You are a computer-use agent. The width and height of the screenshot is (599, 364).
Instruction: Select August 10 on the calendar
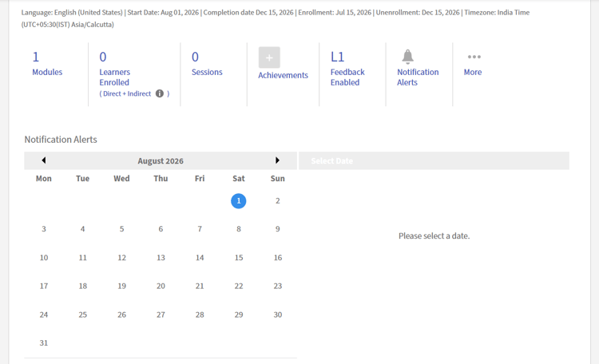(x=44, y=258)
